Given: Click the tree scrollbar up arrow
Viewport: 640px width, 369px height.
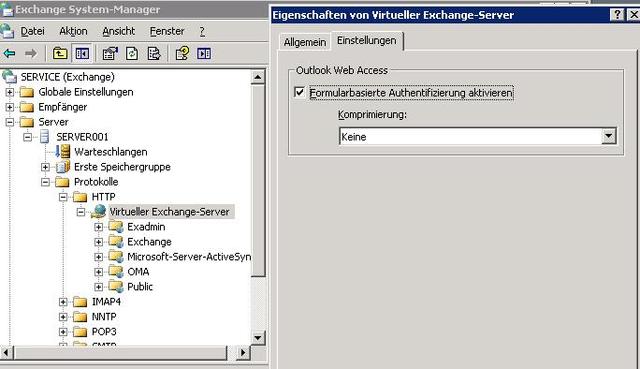Looking at the screenshot, I should click(258, 77).
